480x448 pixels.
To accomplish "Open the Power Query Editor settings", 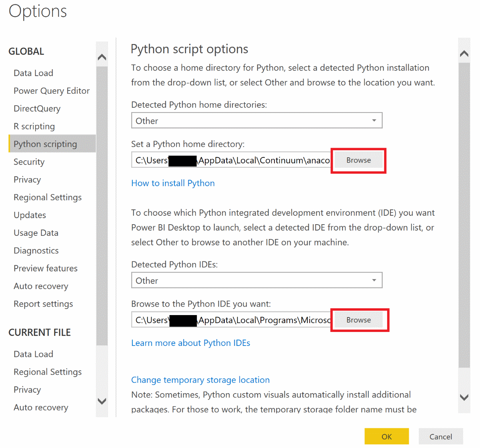I will click(x=52, y=91).
